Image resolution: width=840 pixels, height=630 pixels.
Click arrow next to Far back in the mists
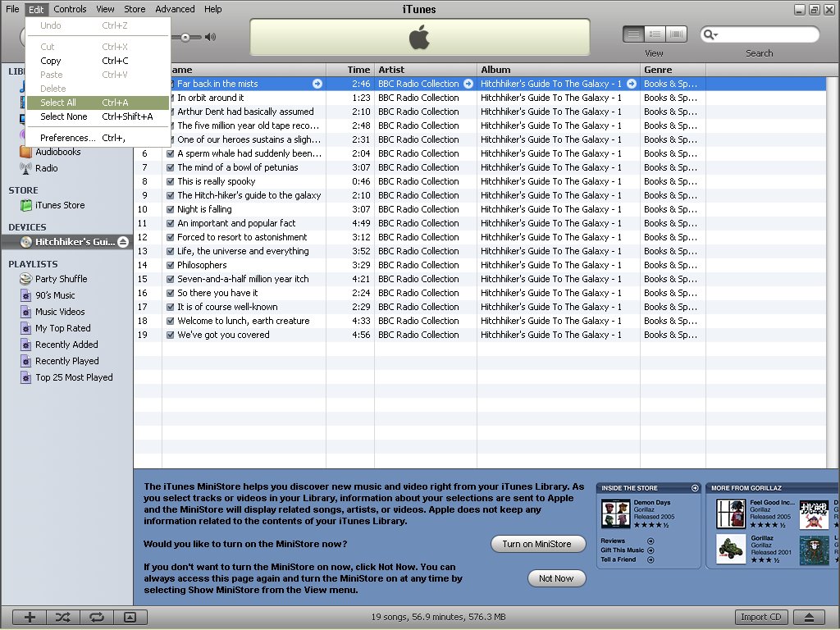tap(317, 84)
